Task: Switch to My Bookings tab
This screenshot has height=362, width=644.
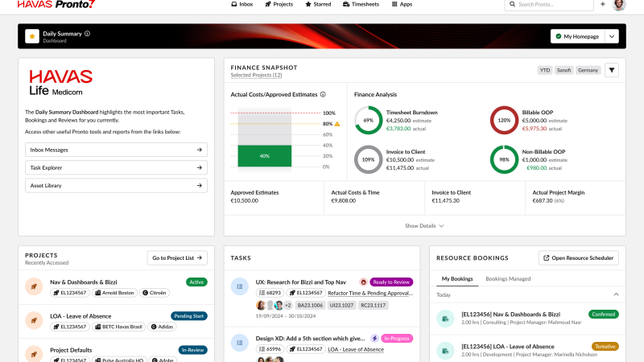Action: 457,278
